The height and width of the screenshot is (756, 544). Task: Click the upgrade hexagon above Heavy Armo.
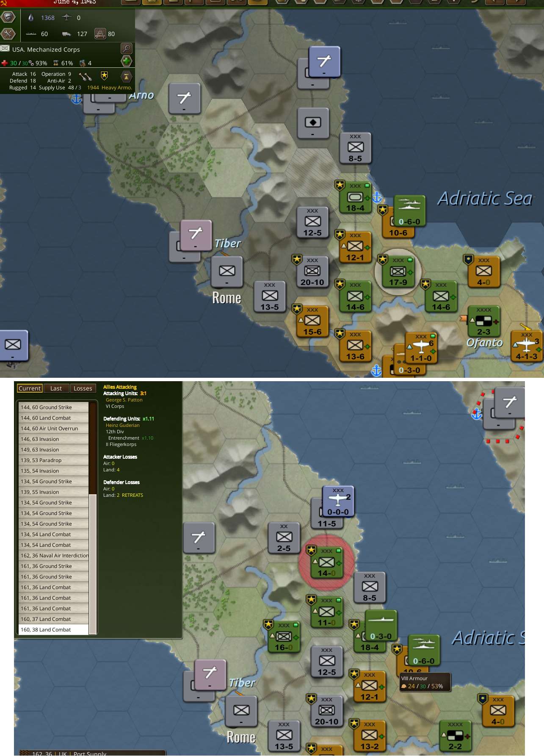(126, 76)
